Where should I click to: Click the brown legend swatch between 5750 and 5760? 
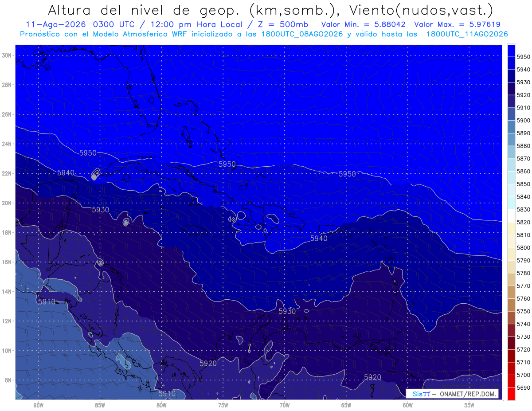pos(511,305)
